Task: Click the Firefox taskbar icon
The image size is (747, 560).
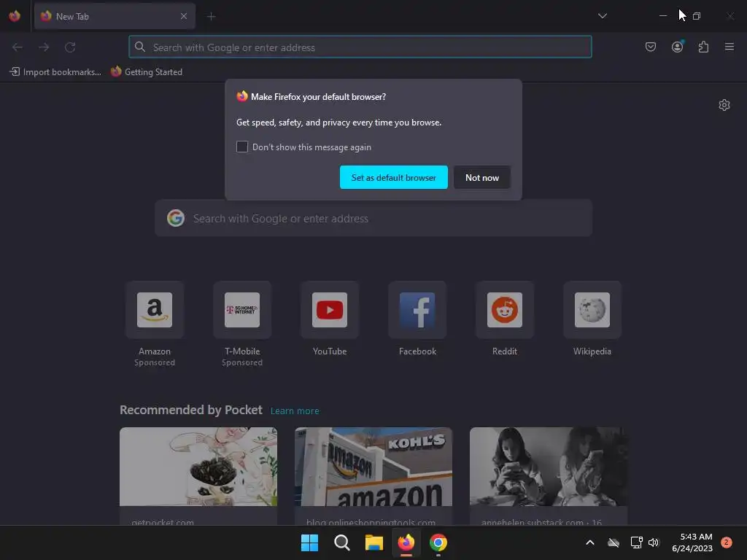Action: (x=406, y=542)
